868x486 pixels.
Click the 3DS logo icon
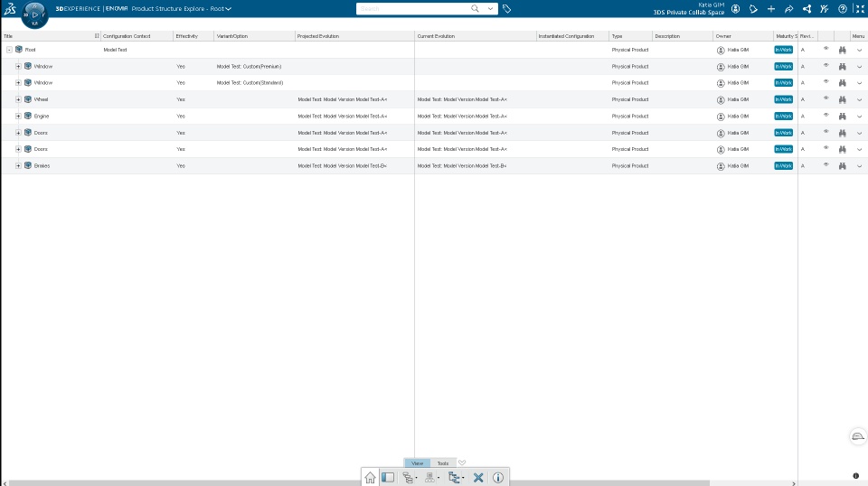tap(10, 8)
